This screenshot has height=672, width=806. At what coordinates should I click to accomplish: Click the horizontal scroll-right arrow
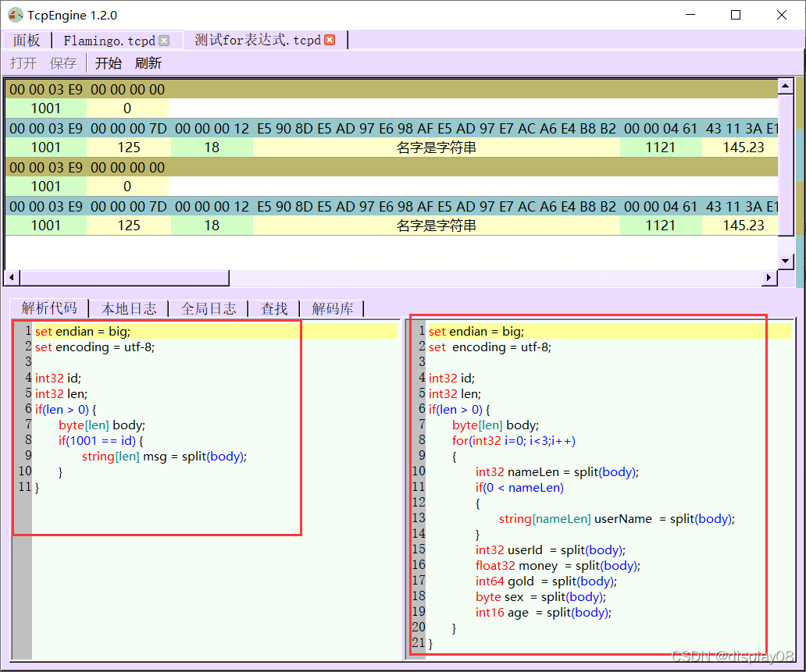click(x=769, y=278)
